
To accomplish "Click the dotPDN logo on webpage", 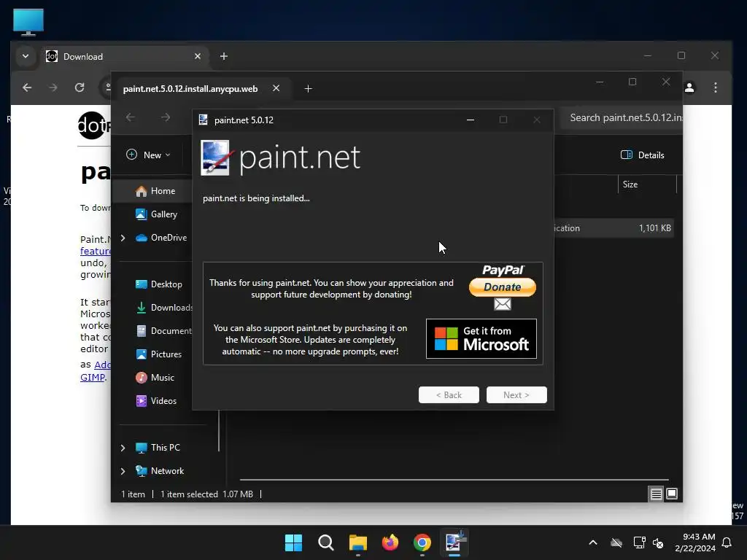I will tap(93, 125).
